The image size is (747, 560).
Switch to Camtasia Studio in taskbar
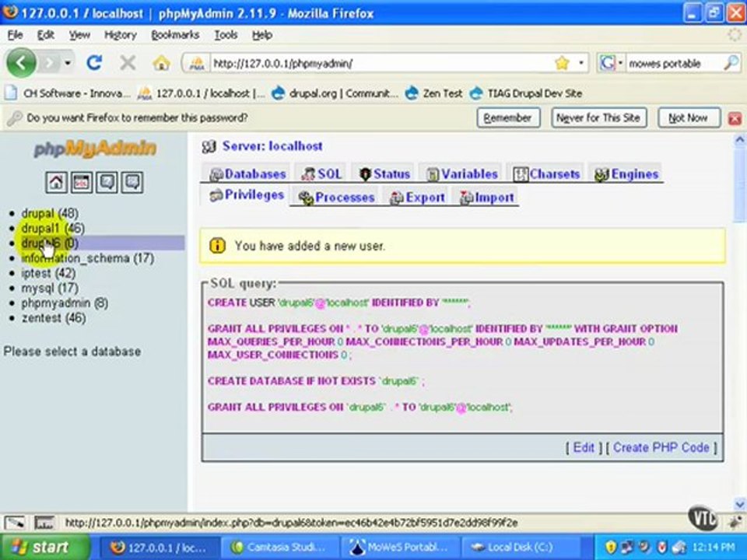click(281, 547)
